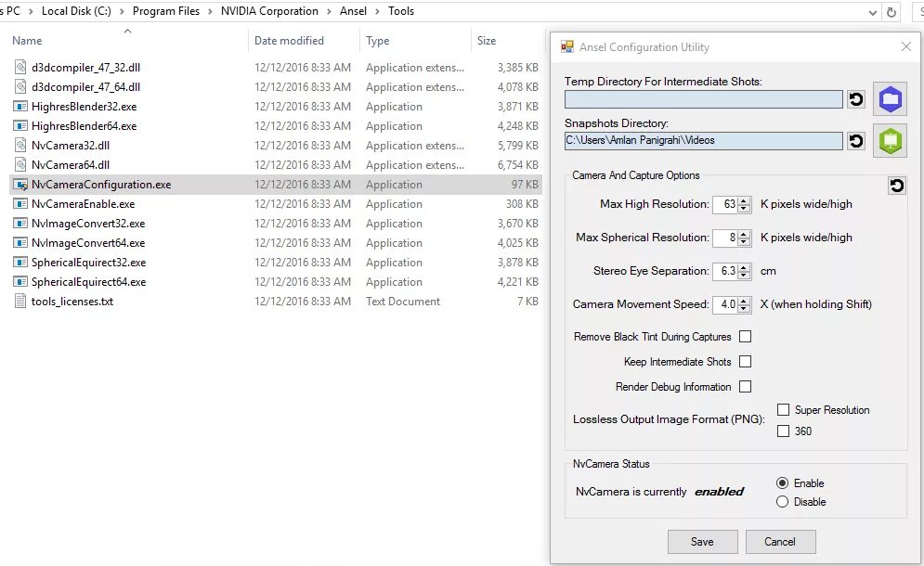
Task: Select the NvCamera64.dll file name
Action: click(x=71, y=165)
